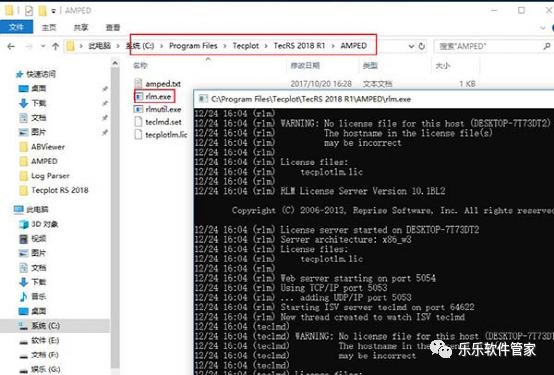
Task: Click the teclmd.set file icon
Action: (x=138, y=122)
